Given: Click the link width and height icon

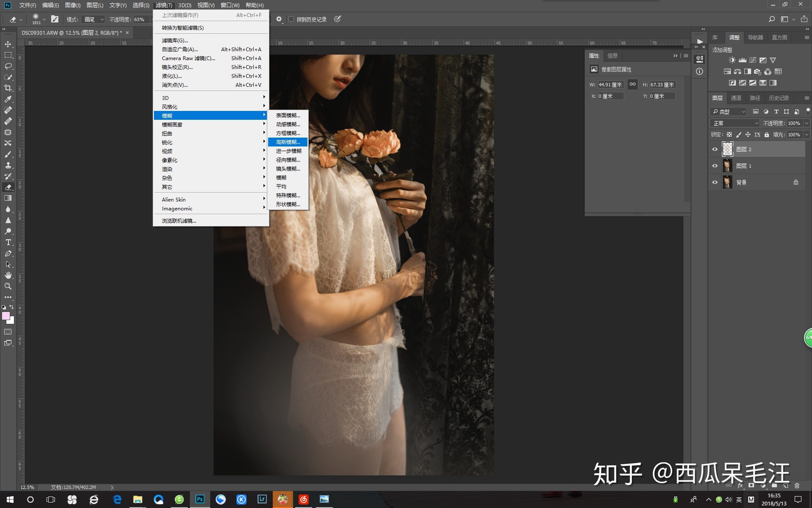Looking at the screenshot, I should (632, 84).
